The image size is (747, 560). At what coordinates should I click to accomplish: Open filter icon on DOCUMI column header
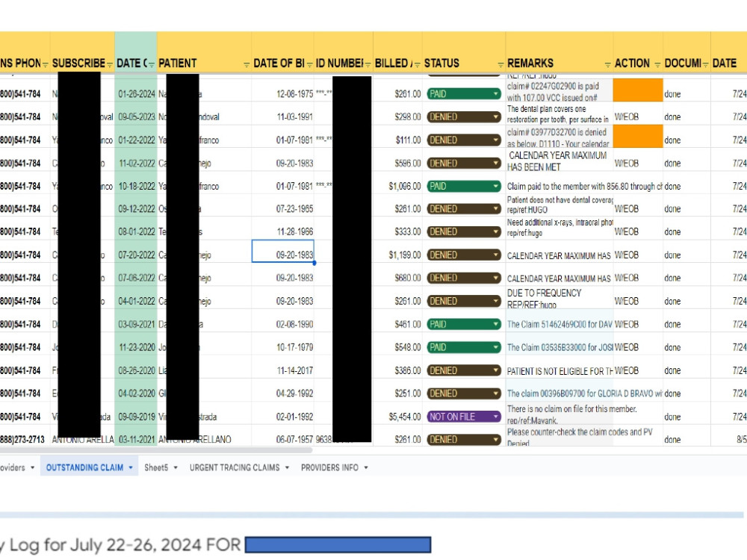[705, 64]
